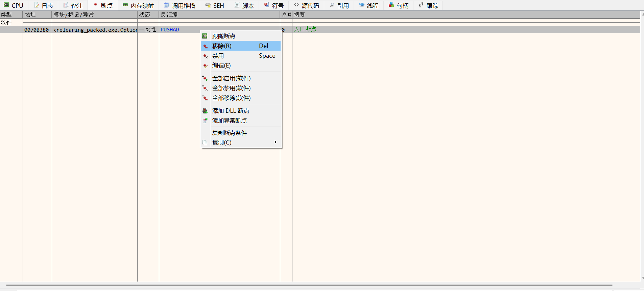Sort by 类型 column header
The width and height of the screenshot is (644, 291).
(11, 15)
